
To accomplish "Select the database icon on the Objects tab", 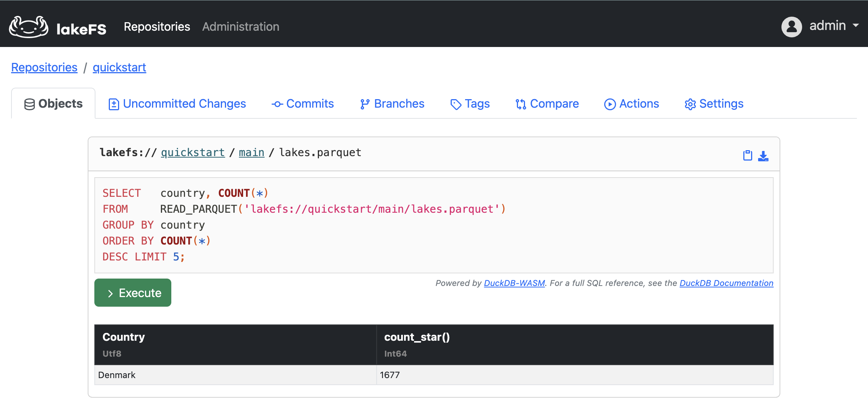I will pos(30,104).
